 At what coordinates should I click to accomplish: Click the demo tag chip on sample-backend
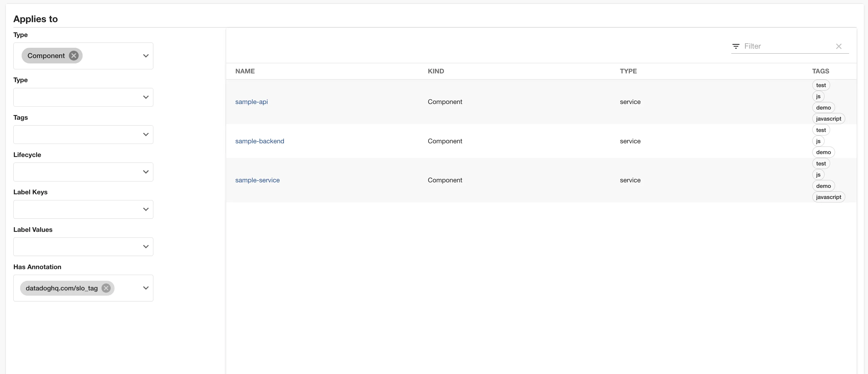click(x=823, y=152)
